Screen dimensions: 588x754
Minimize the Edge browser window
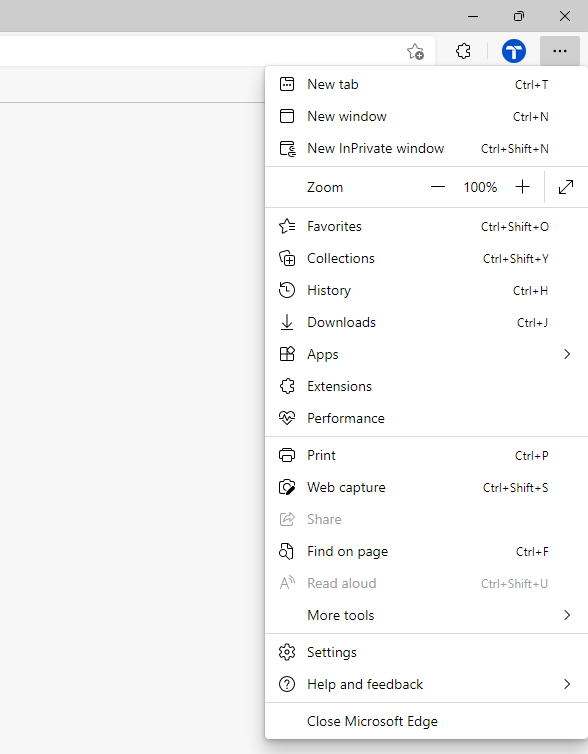point(473,16)
